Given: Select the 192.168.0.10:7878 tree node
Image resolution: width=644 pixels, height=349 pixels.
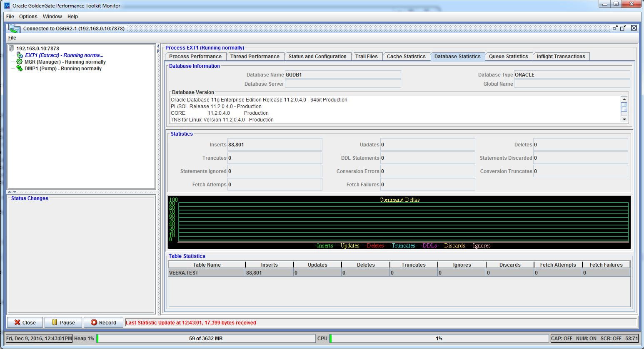Looking at the screenshot, I should click(37, 49).
